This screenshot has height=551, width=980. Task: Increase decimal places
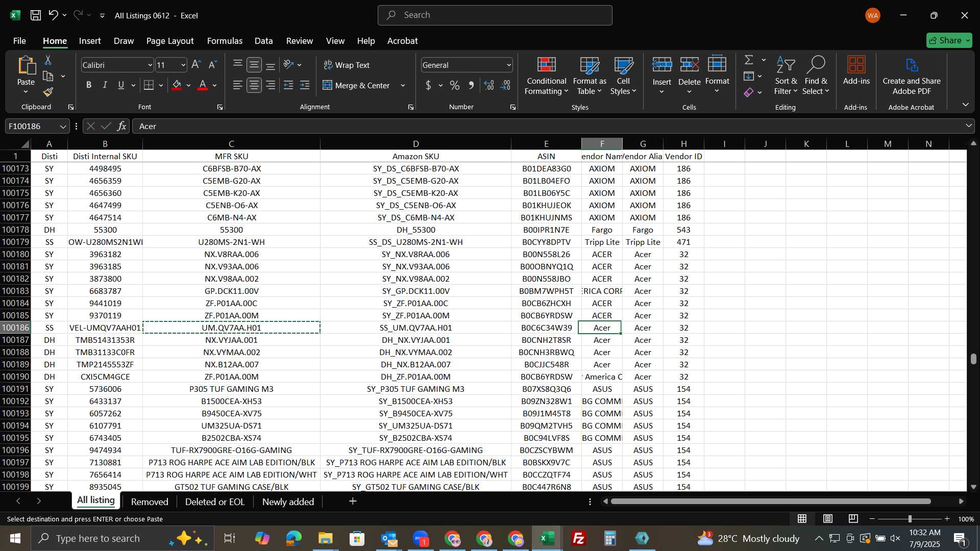coord(489,85)
